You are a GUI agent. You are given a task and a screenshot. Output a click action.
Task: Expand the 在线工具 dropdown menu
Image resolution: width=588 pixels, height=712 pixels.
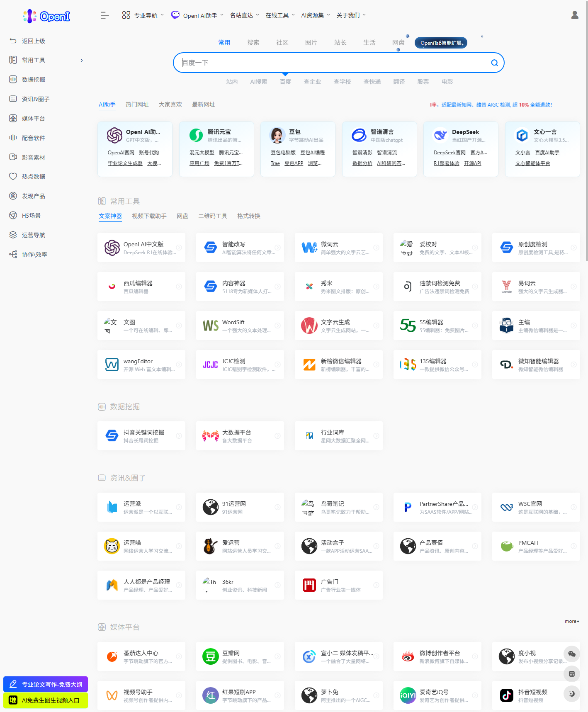tap(280, 15)
